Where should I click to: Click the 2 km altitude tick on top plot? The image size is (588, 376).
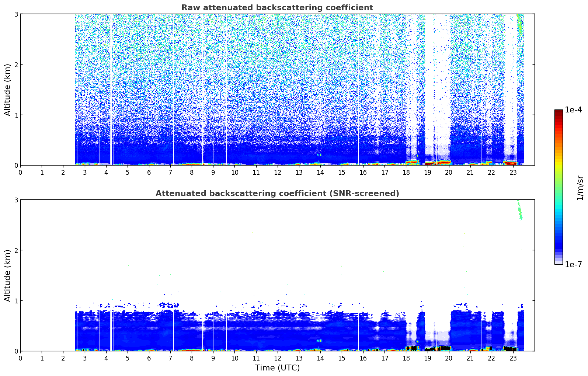click(16, 65)
